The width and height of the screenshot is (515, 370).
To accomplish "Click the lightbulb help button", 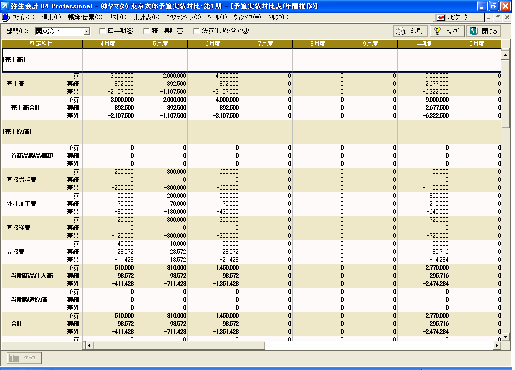I will pos(447,31).
